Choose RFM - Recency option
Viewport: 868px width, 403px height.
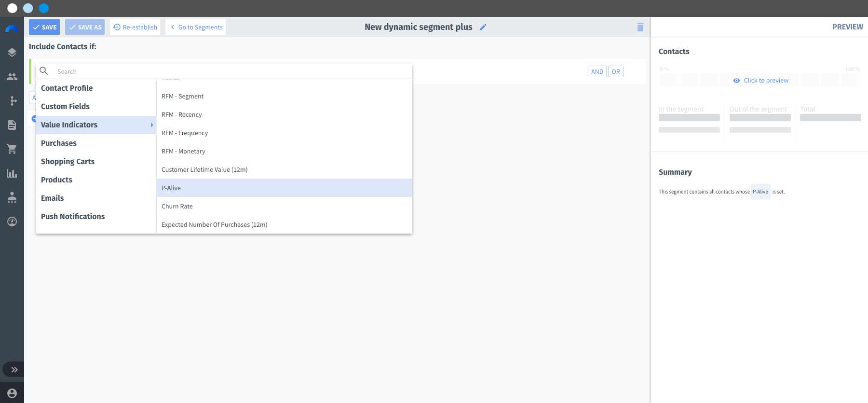[285, 115]
